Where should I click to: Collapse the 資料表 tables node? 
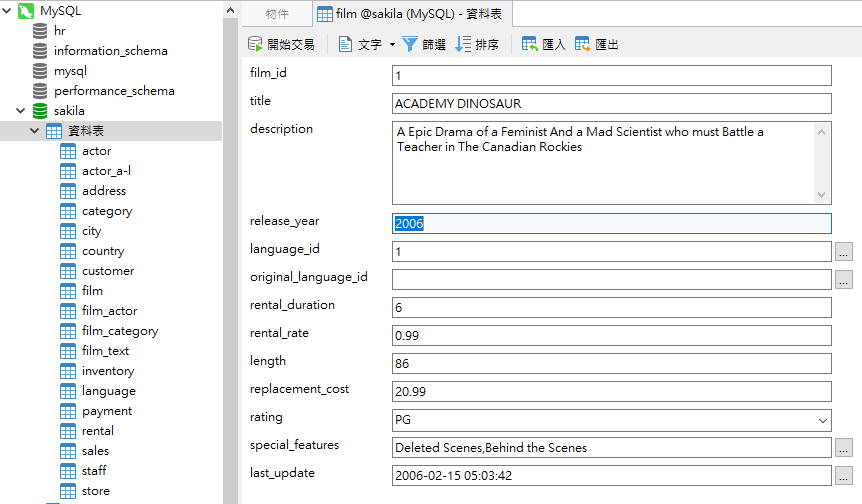(x=34, y=131)
